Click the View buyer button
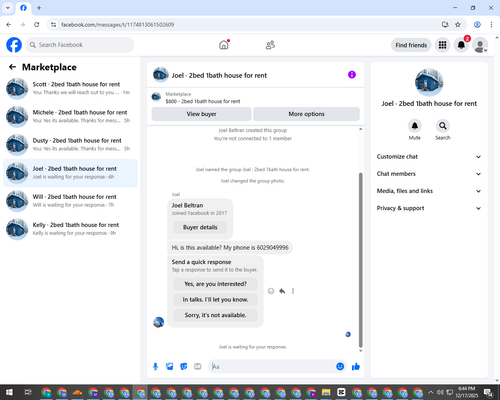This screenshot has width=500, height=400. click(x=201, y=114)
